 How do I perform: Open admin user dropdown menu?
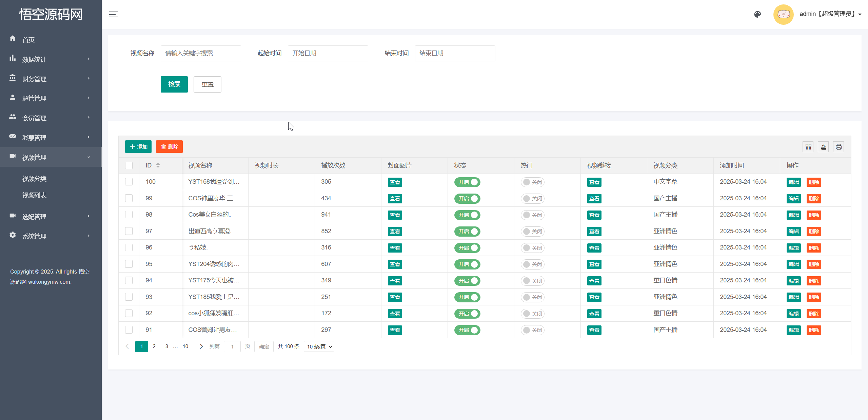click(x=830, y=14)
